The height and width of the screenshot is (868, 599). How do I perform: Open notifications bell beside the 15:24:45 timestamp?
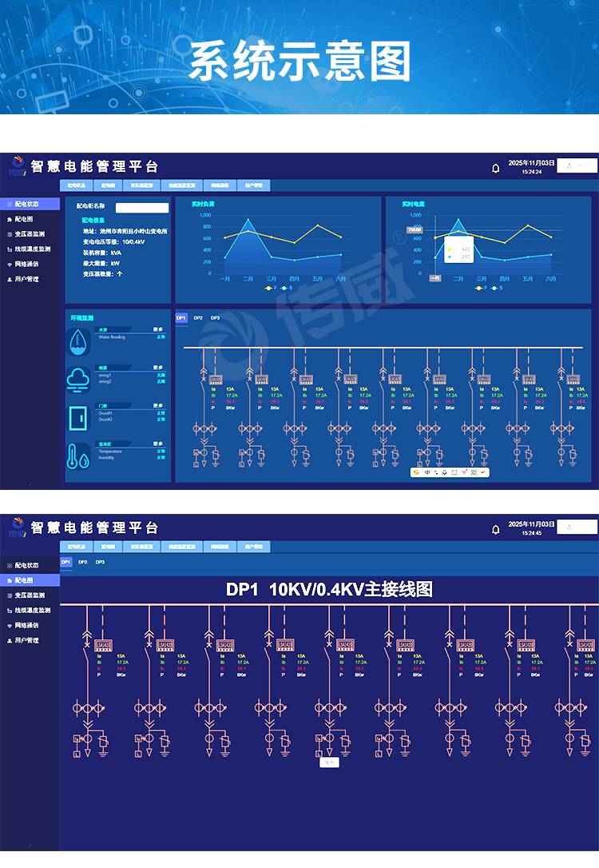[495, 529]
